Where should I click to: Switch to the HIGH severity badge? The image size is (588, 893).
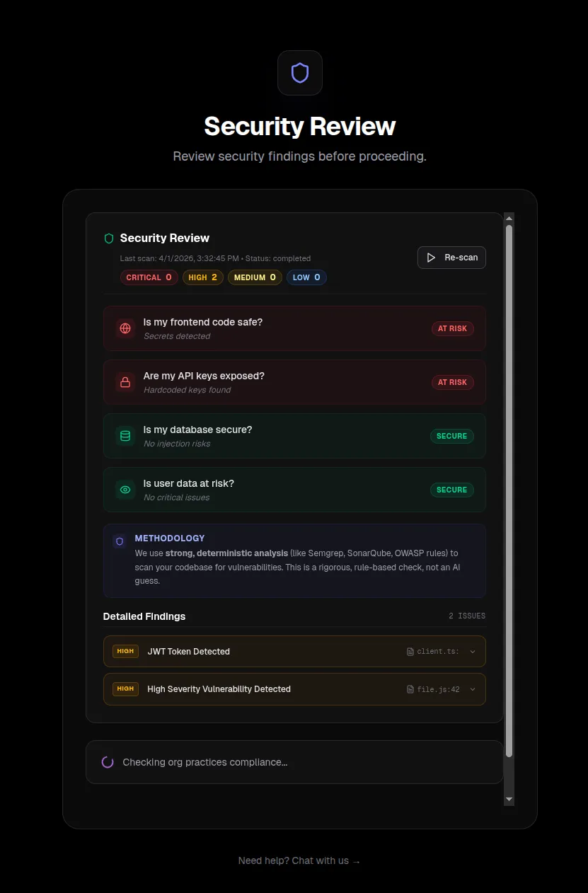(x=203, y=277)
